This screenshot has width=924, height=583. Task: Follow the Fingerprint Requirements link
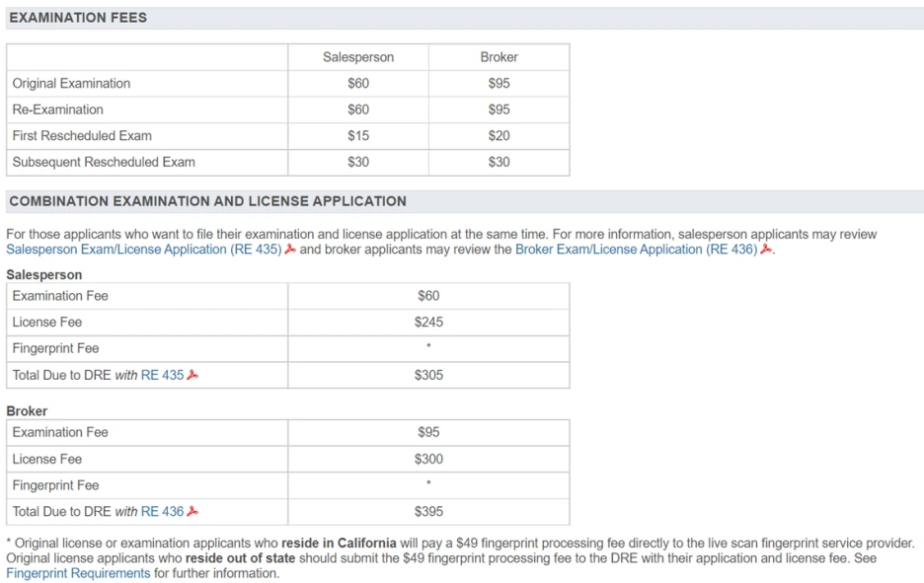click(x=78, y=573)
